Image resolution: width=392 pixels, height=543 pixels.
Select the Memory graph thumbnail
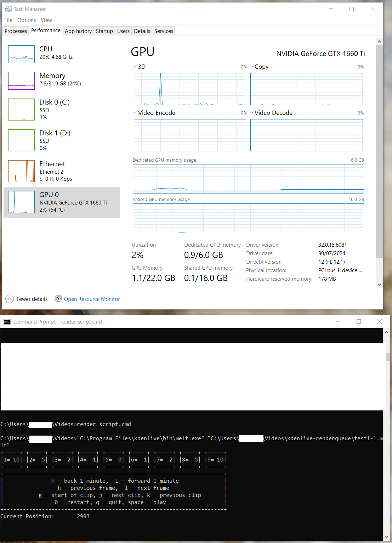point(21,81)
